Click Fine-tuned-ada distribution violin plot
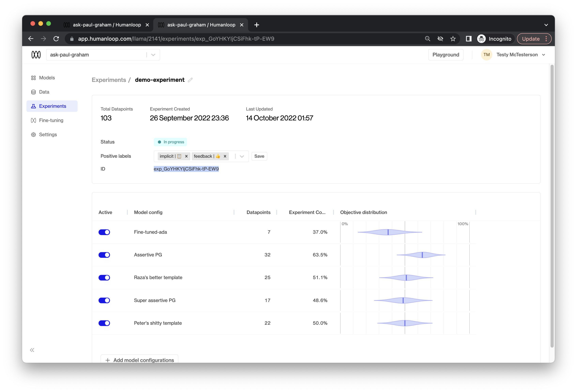Viewport: 577px width, 392px height. (390, 232)
